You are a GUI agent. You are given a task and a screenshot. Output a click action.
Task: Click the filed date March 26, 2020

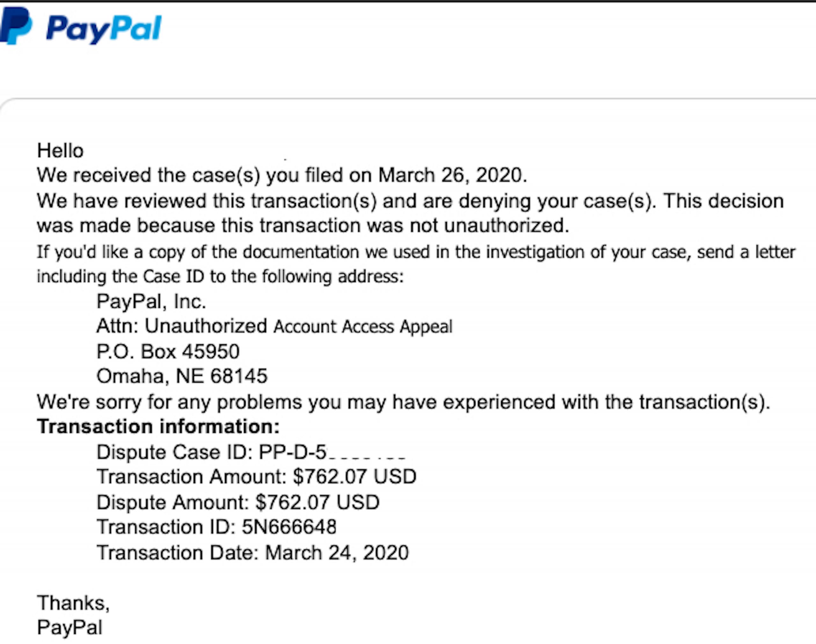tap(452, 175)
